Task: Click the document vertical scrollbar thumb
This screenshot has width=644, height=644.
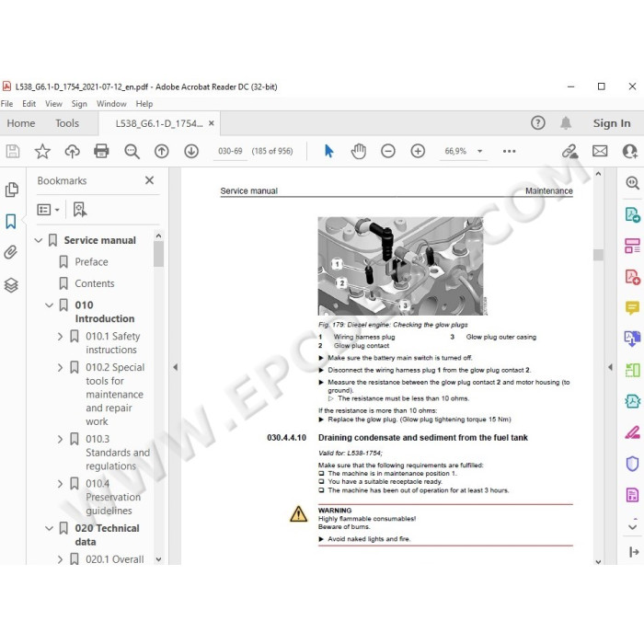Action: point(598,255)
